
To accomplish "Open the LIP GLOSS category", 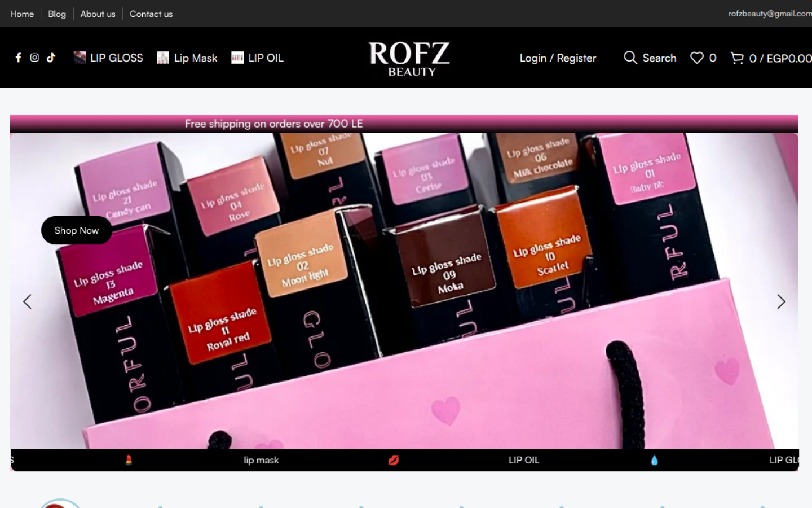I will click(x=117, y=58).
